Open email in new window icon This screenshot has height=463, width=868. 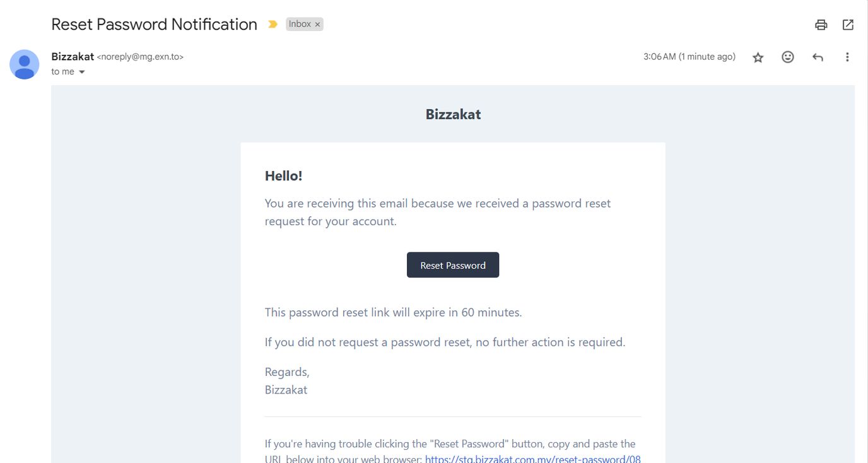(x=848, y=25)
